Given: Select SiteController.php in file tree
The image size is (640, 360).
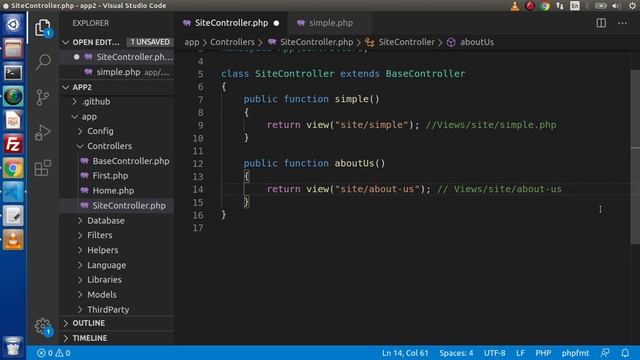Looking at the screenshot, I should click(117, 205).
